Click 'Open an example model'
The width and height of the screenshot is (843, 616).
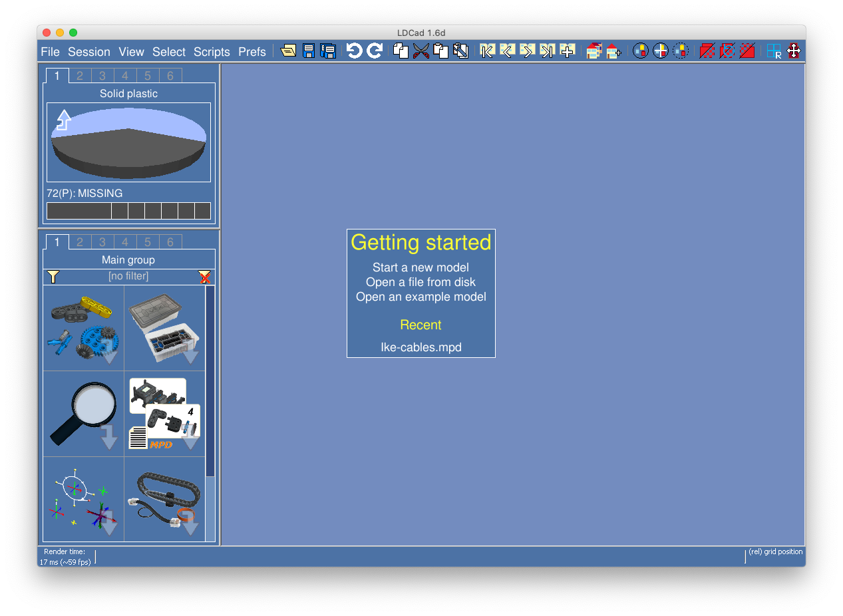(421, 297)
